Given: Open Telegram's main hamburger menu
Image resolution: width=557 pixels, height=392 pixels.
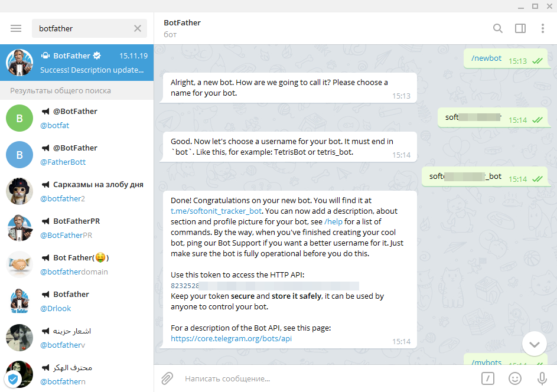Looking at the screenshot, I should (16, 28).
